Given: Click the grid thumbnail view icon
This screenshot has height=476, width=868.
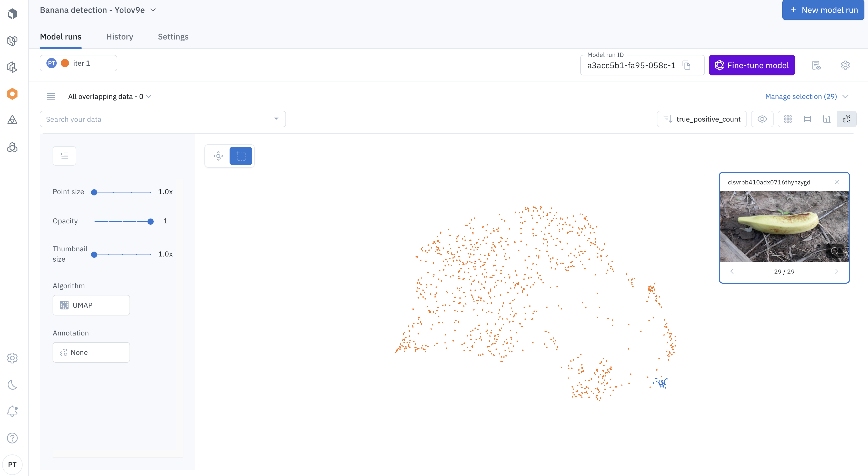Looking at the screenshot, I should [x=788, y=119].
